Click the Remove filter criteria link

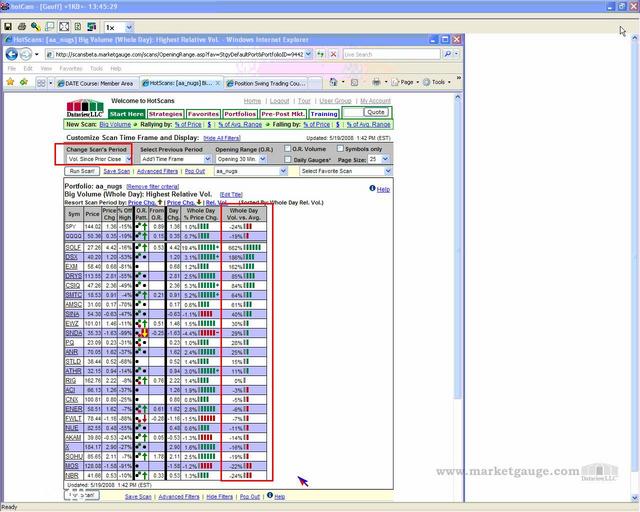click(153, 186)
